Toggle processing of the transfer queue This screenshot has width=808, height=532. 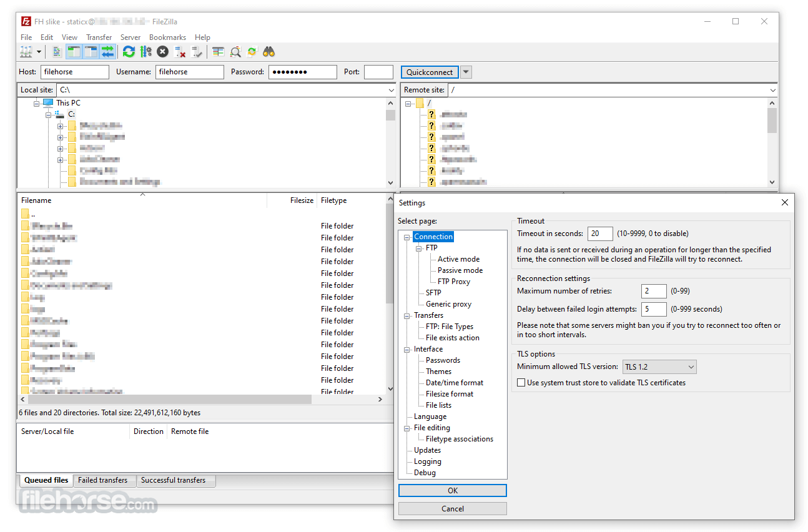pos(145,52)
